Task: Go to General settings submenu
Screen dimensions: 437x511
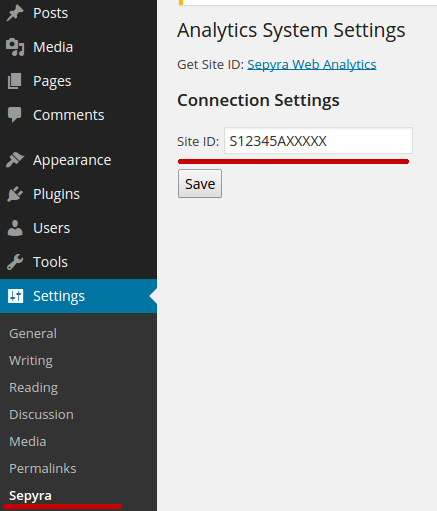Action: (33, 334)
